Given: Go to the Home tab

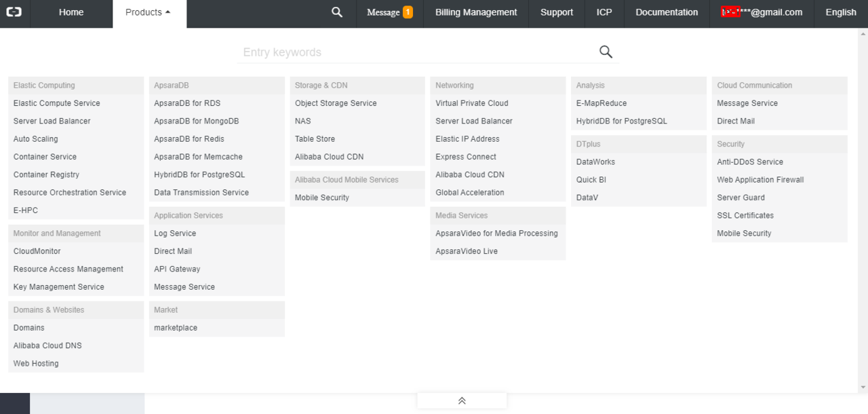Looking at the screenshot, I should click(71, 12).
